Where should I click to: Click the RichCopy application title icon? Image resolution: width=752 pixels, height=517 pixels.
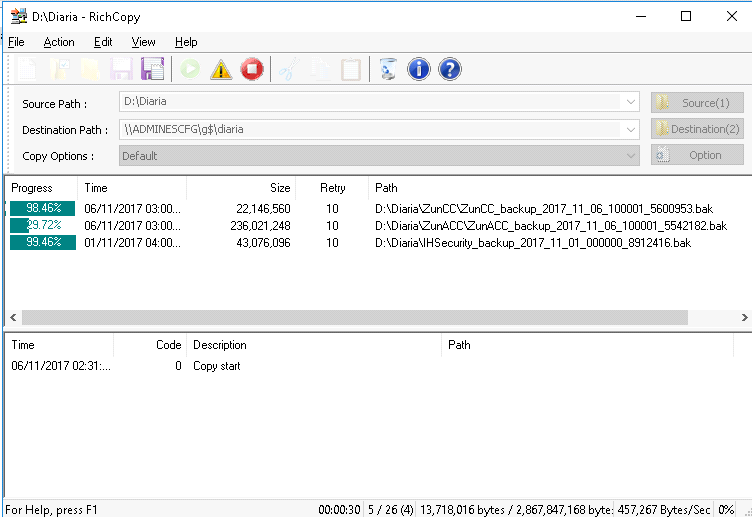coord(19,16)
